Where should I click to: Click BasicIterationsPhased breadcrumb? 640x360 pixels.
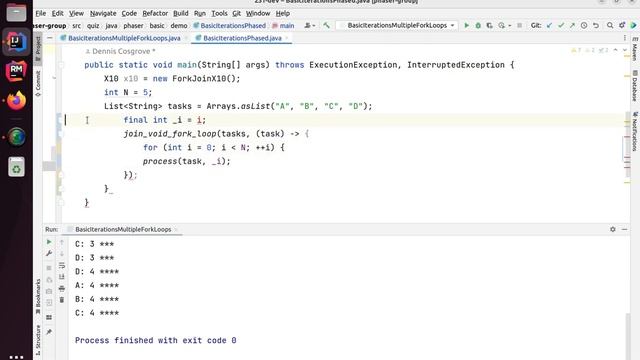point(229,25)
